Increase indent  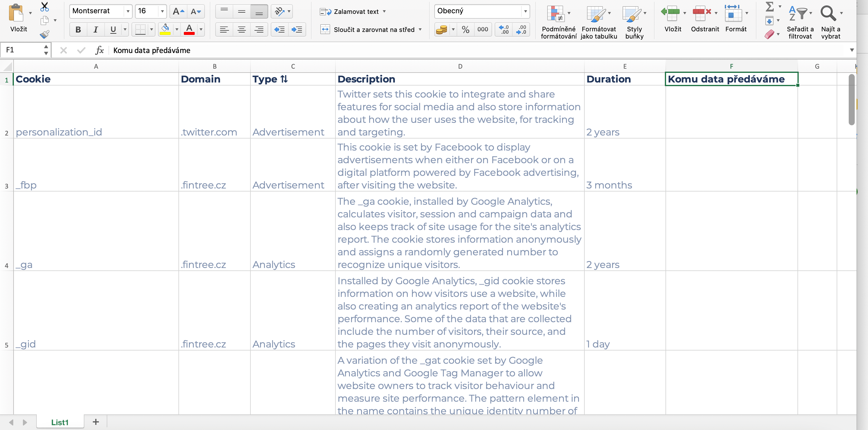pyautogui.click(x=297, y=30)
